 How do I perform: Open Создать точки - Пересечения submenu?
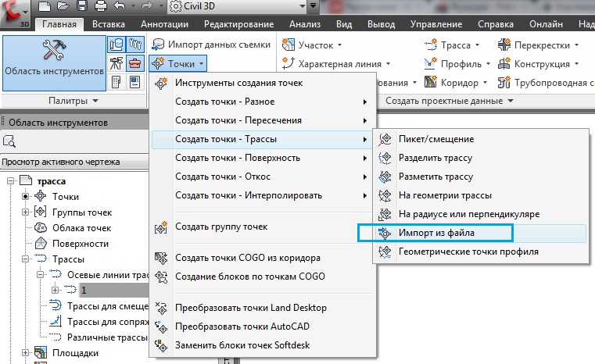[263, 120]
